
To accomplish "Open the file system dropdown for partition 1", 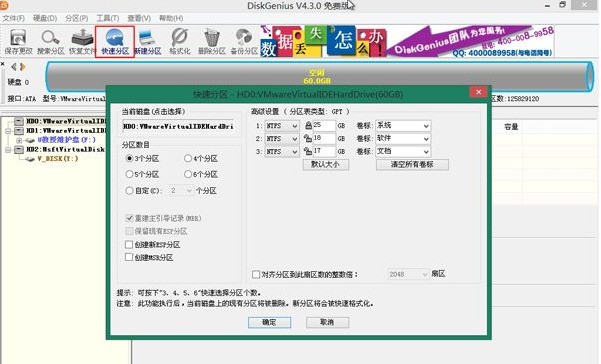I will [x=282, y=126].
